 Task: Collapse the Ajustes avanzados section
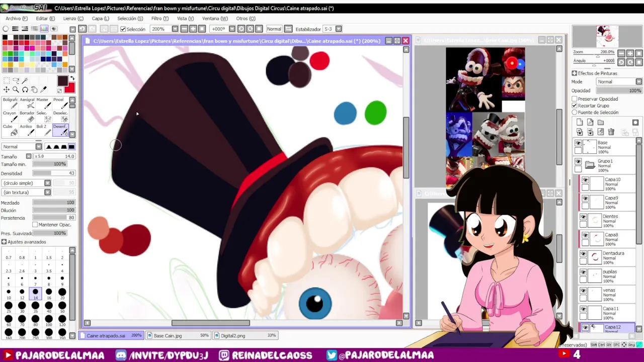pos(4,242)
